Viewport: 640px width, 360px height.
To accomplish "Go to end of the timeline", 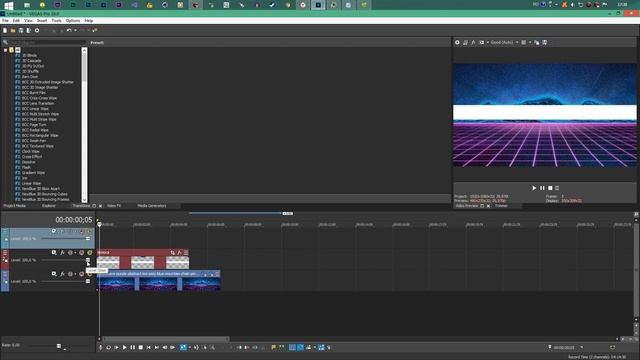I will point(156,347).
